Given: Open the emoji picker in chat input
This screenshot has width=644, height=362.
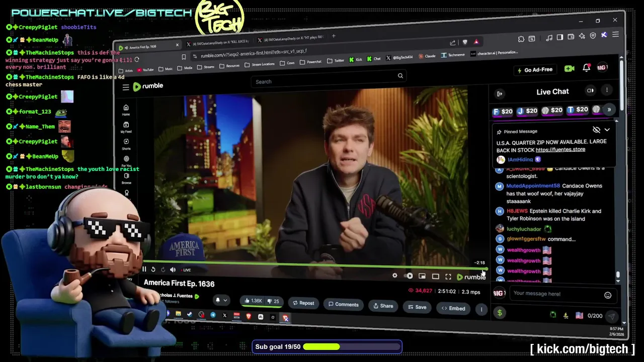Looking at the screenshot, I should click(x=608, y=295).
